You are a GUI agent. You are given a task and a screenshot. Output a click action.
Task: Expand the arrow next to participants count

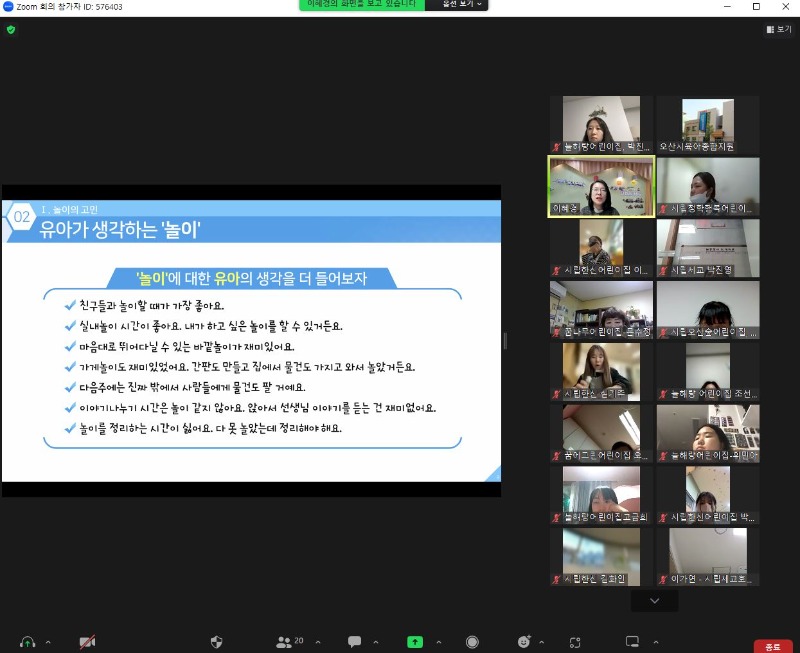[x=316, y=641]
